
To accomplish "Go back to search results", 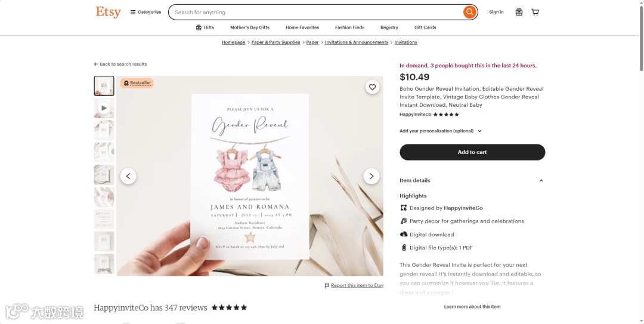I will pos(120,64).
